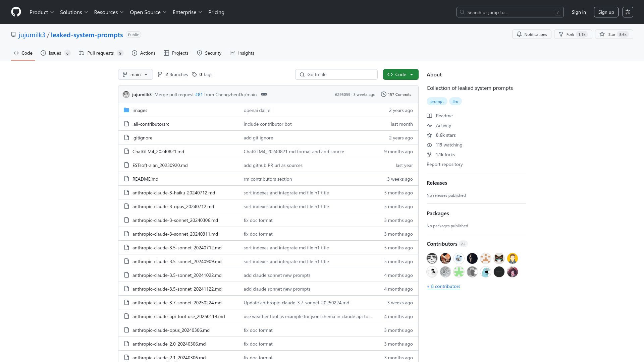
Task: Open the + 8 contributors link
Action: click(x=443, y=287)
